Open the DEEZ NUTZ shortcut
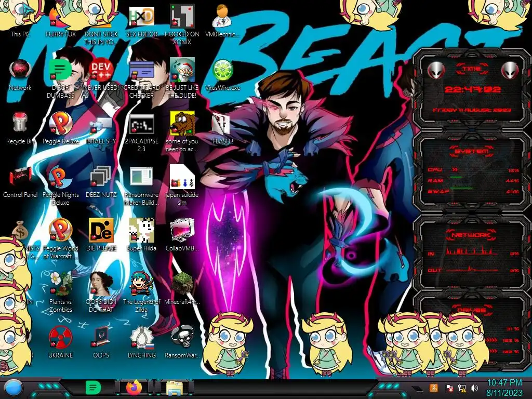This screenshot has height=399, width=532. [101, 181]
